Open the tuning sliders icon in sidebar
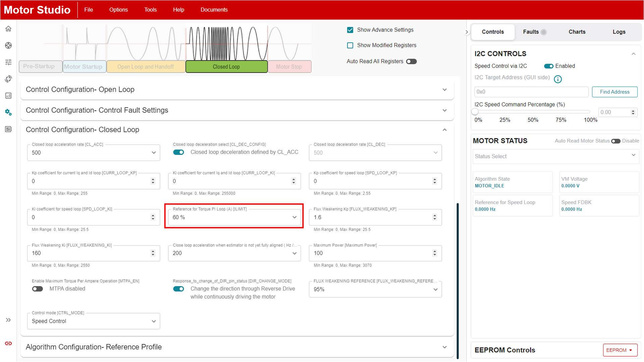This screenshot has width=644, height=362. coord(8,62)
